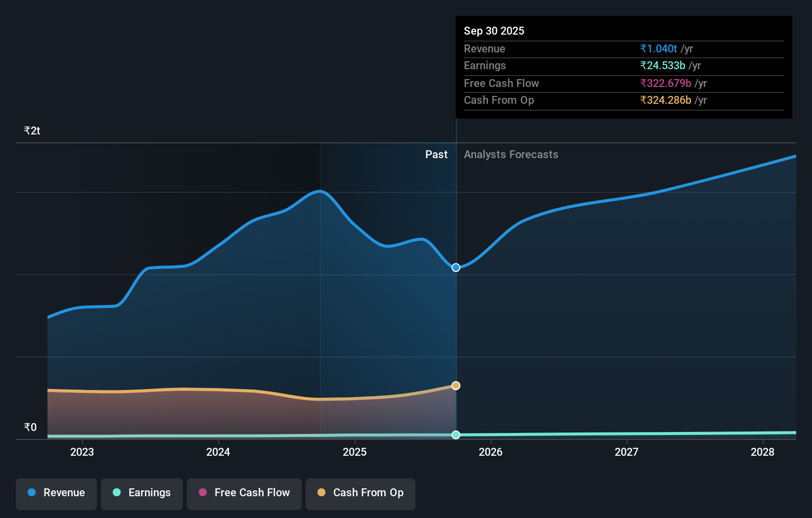Click the ₹24.533b Earnings value
Viewport: 812px width, 518px height.
[664, 66]
